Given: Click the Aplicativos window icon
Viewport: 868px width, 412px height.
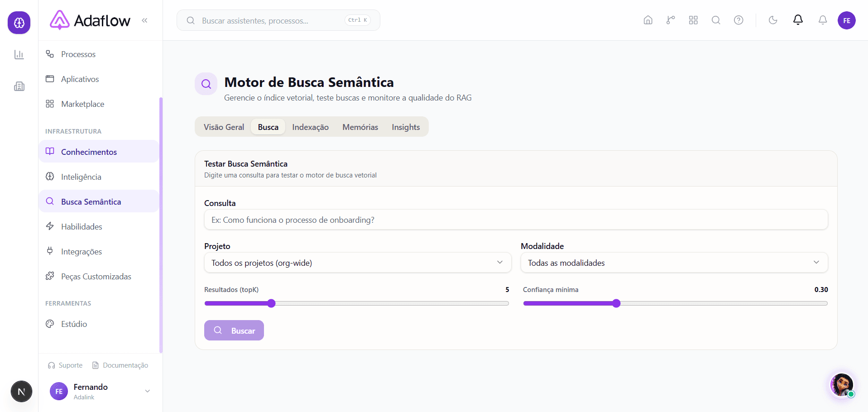Looking at the screenshot, I should 50,79.
